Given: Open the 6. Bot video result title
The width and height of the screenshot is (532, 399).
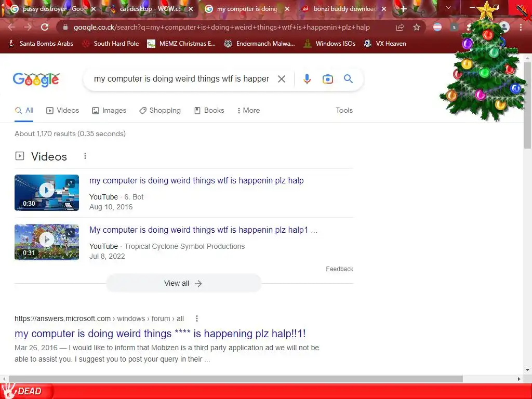Looking at the screenshot, I should click(196, 180).
